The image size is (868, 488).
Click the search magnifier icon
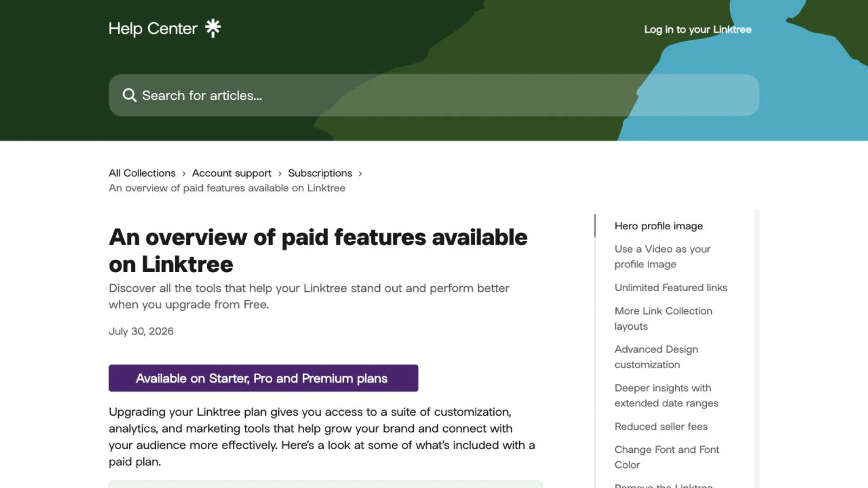129,95
